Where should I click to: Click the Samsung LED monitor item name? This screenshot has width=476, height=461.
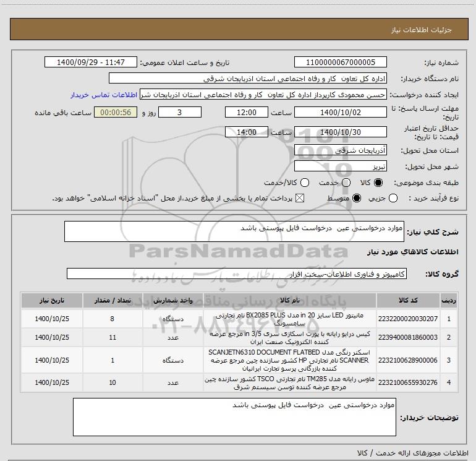pos(289,319)
